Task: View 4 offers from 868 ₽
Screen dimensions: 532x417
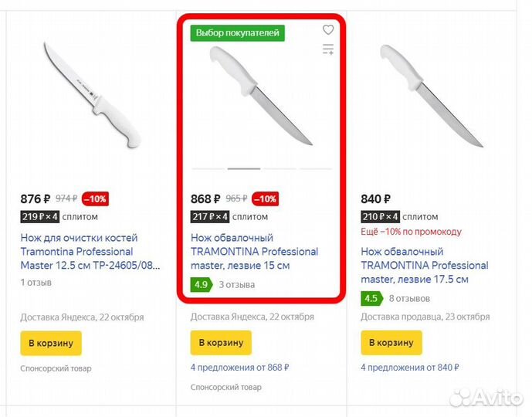Action: pyautogui.click(x=240, y=368)
